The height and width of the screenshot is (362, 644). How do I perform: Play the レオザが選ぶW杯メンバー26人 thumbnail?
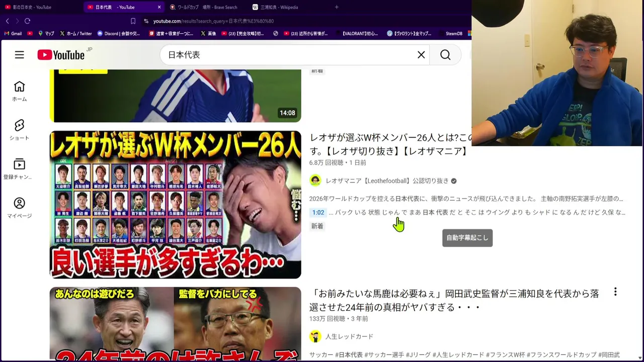tap(175, 205)
